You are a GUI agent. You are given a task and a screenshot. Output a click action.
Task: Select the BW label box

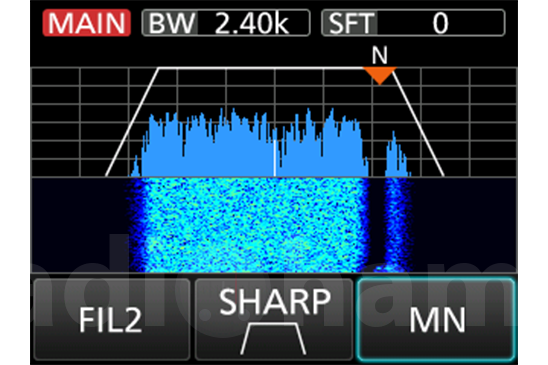click(x=170, y=23)
